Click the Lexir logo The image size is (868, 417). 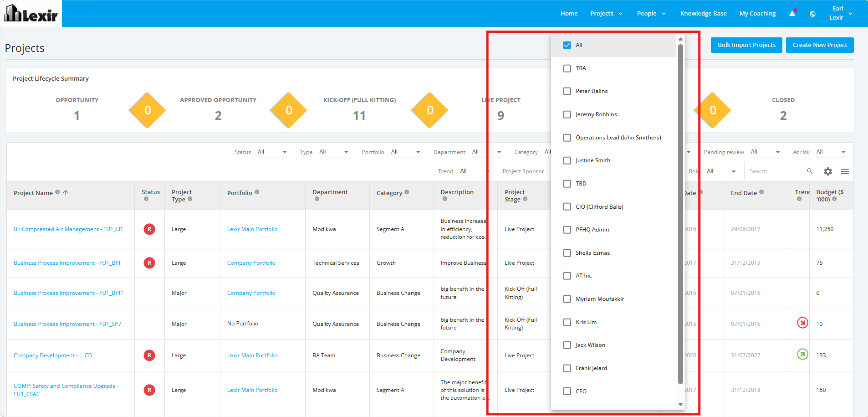coord(31,13)
